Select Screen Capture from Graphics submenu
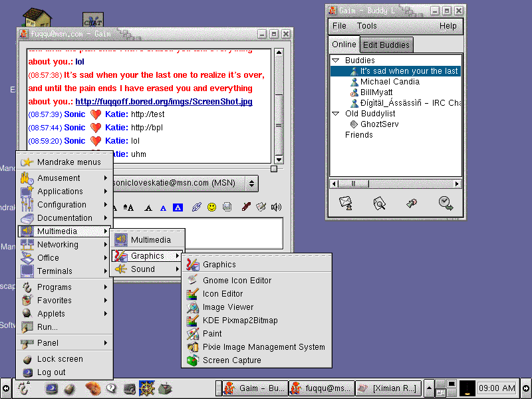Screen dimensions: 532x399 231,360
